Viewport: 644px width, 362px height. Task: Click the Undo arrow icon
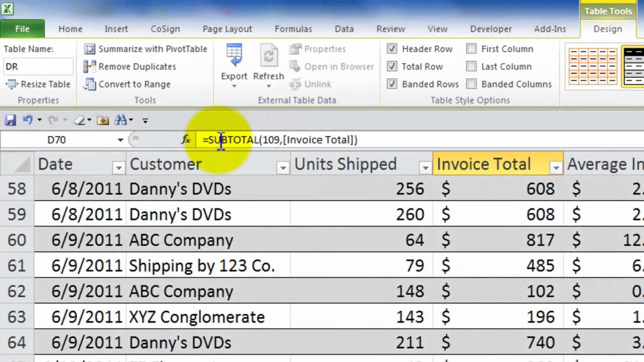[x=28, y=120]
